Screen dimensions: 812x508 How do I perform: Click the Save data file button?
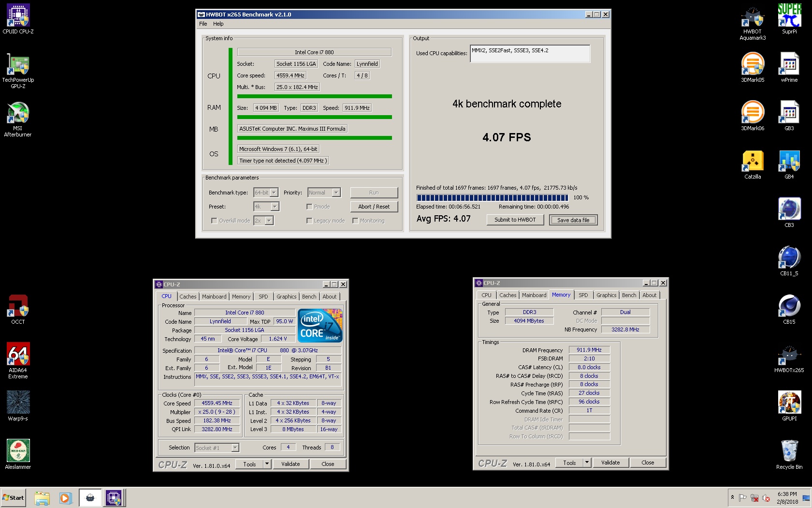tap(573, 220)
